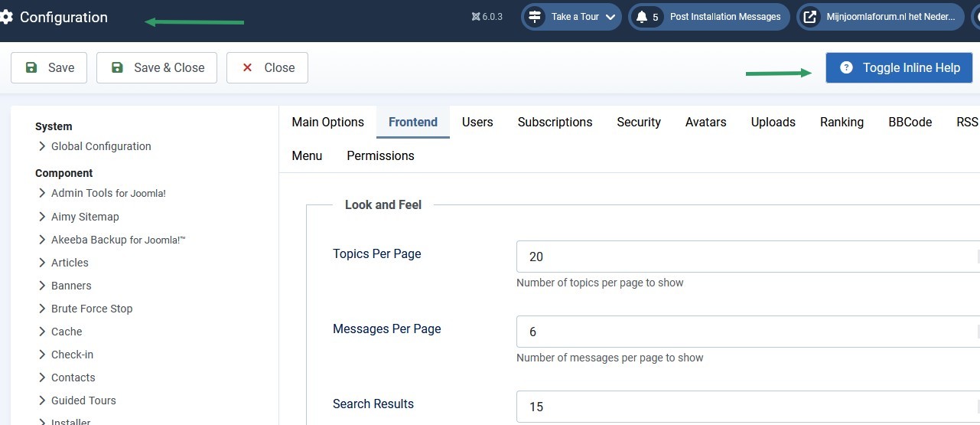
Task: Click the question mark help icon
Action: 846,67
